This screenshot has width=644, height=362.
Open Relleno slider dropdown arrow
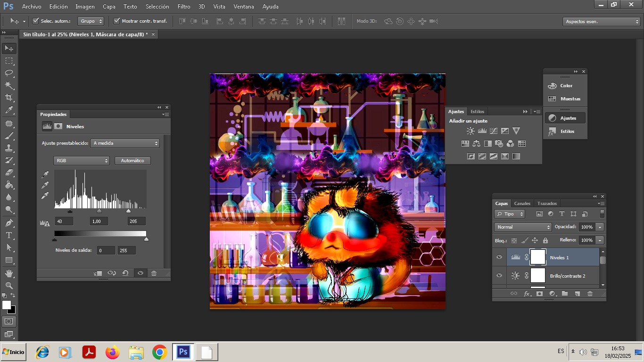[x=600, y=240]
